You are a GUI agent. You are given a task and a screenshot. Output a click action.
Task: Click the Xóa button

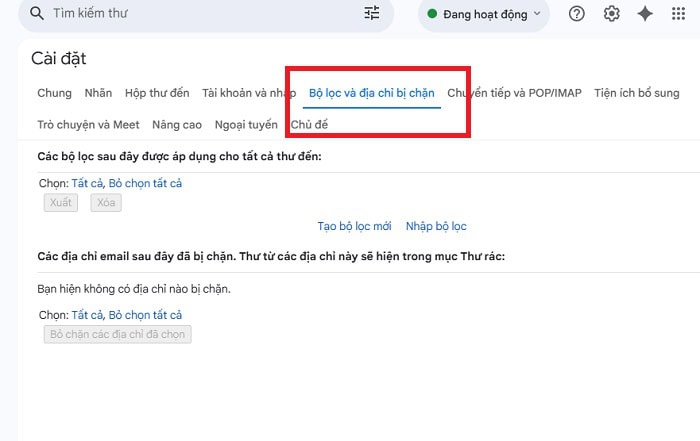coord(106,203)
